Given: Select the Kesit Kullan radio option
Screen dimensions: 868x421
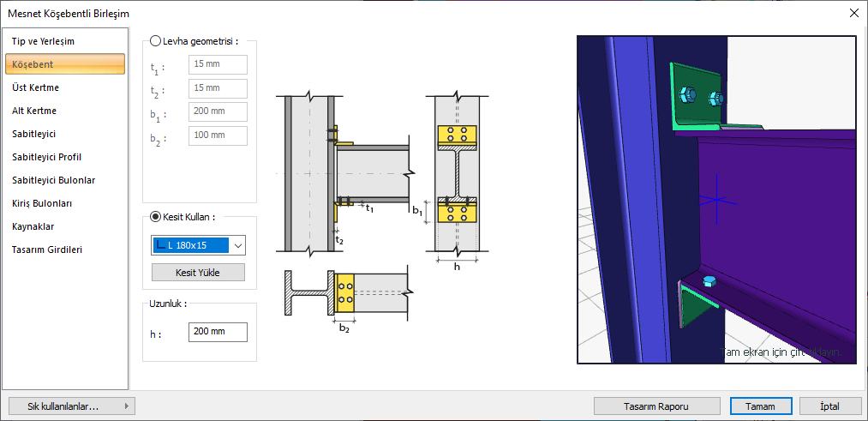Looking at the screenshot, I should pyautogui.click(x=155, y=217).
